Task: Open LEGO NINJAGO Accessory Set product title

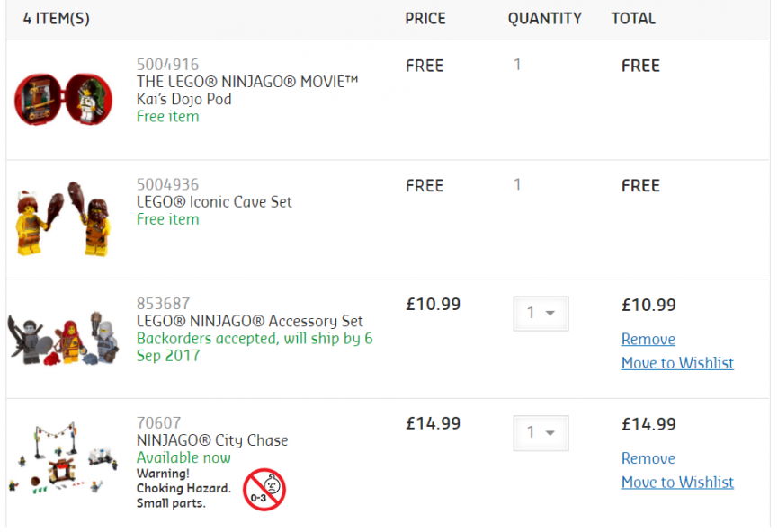Action: coord(249,321)
